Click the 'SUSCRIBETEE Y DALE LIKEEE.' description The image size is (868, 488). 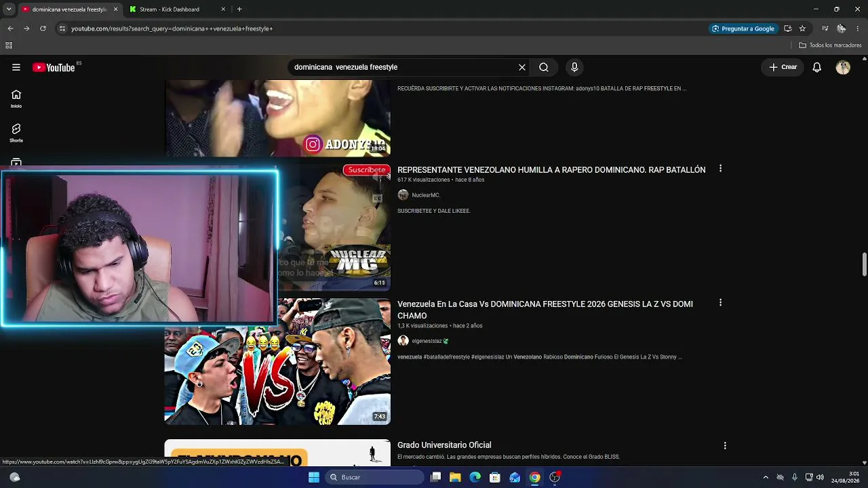click(x=434, y=211)
